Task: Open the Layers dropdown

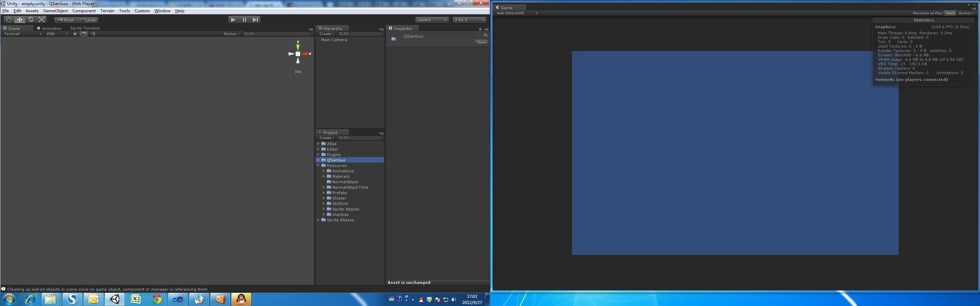Action: (432, 20)
